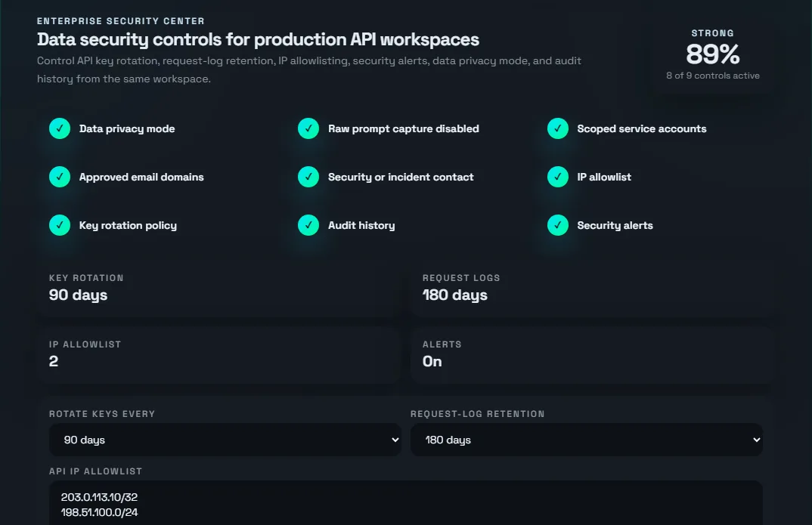Select the IP Allowlist count card
The height and width of the screenshot is (525, 812).
218,355
